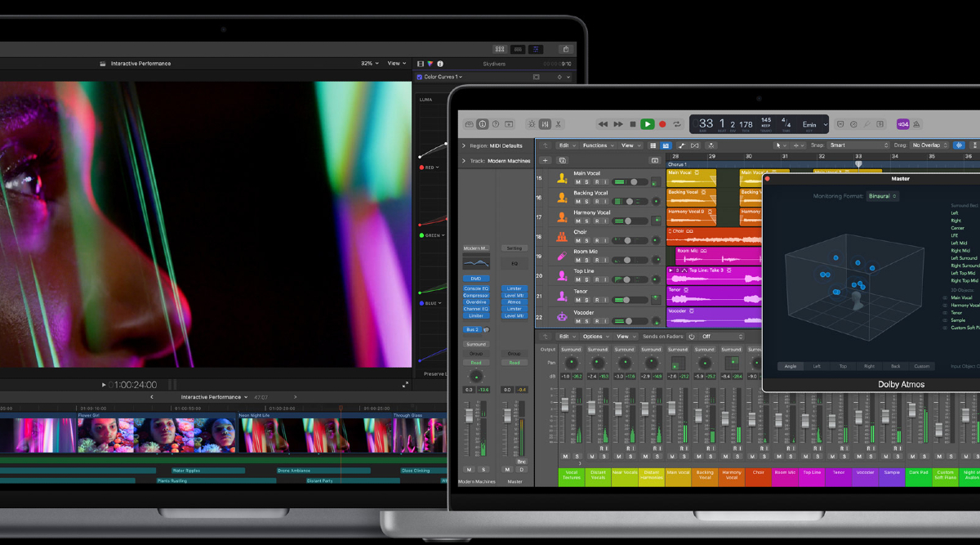The image size is (980, 545).
Task: Toggle the Cycle loop button
Action: pos(677,124)
